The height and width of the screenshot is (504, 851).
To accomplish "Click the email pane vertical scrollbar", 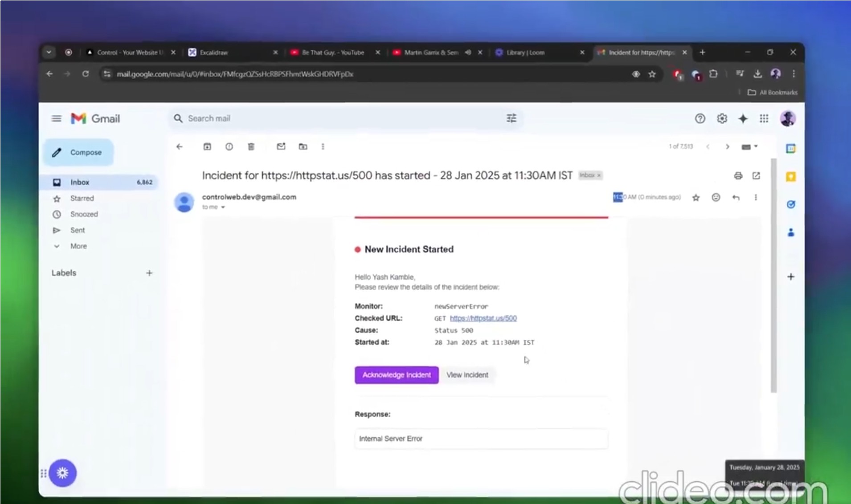I will (774, 275).
